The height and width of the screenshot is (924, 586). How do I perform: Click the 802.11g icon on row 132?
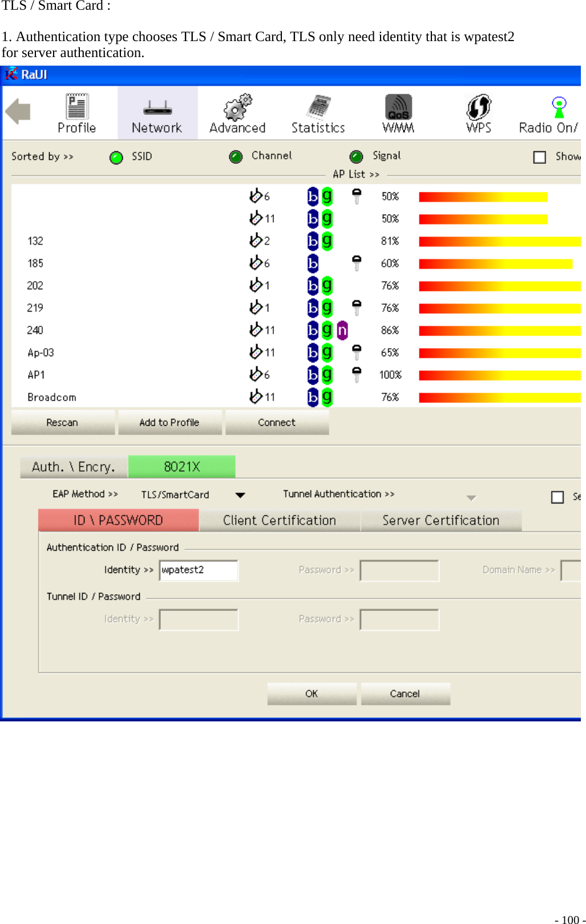[327, 241]
